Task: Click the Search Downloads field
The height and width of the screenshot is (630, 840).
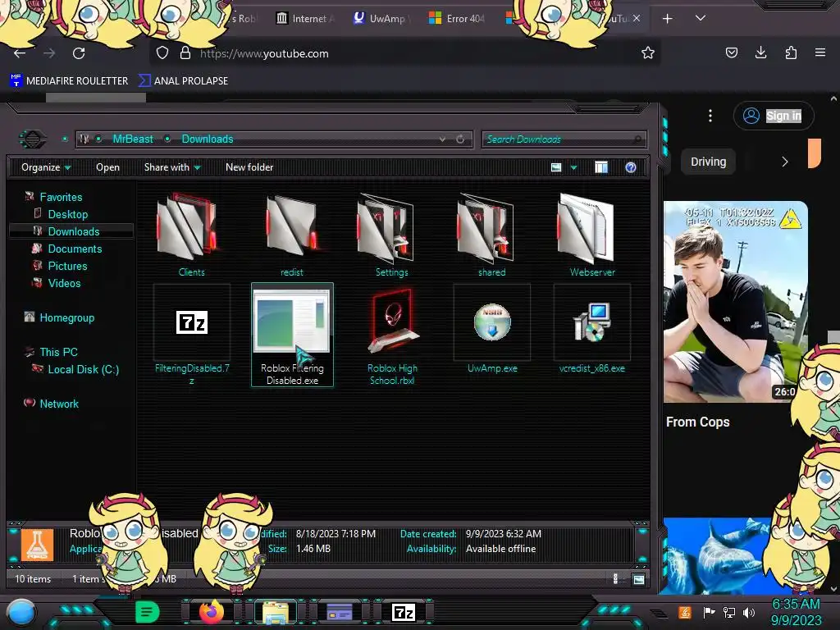Action: tap(564, 139)
